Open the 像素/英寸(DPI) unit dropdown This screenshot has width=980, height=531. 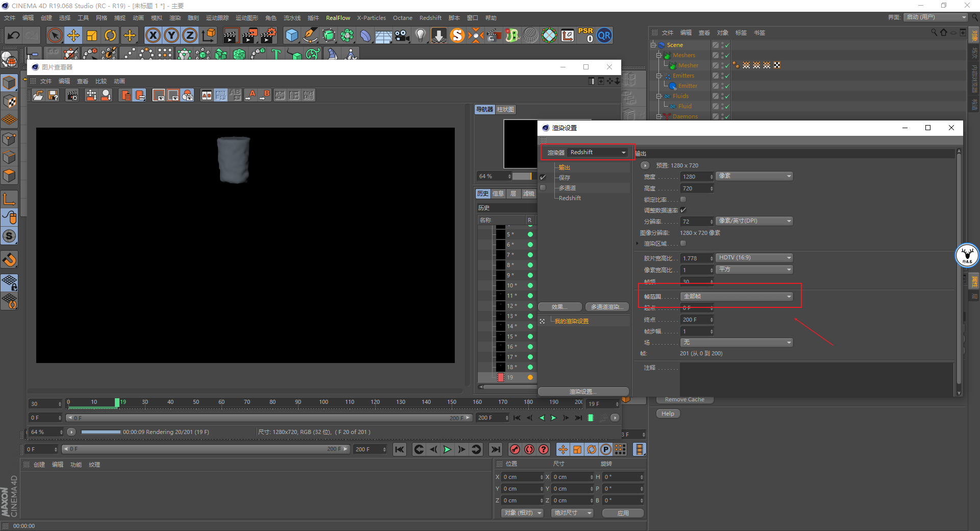(754, 221)
